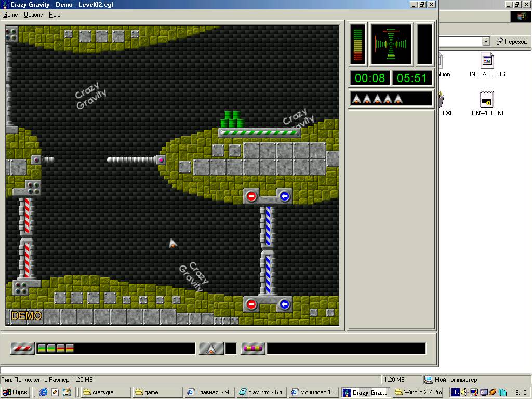Click the ship icon in bottom bar
The height and width of the screenshot is (399, 532).
211,349
